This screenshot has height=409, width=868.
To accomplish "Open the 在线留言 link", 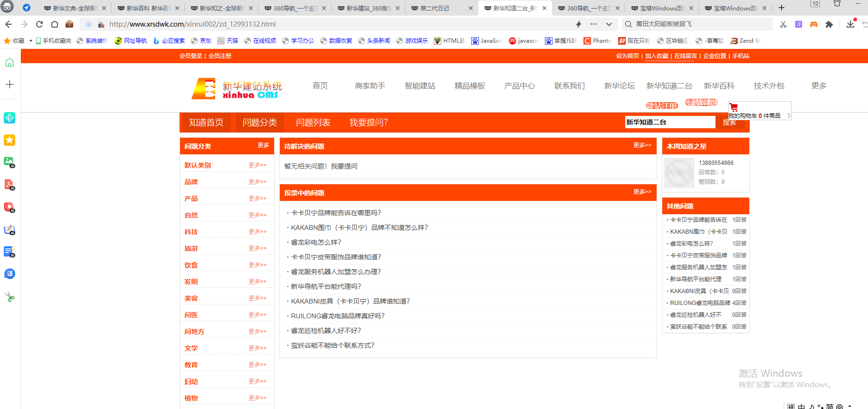I will 685,56.
